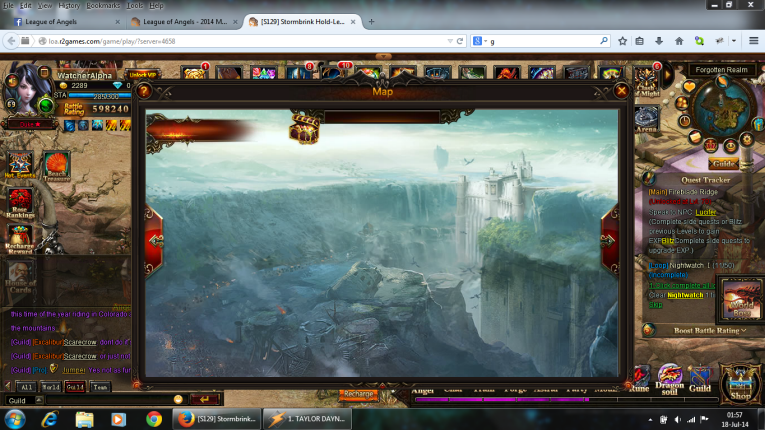The image size is (765, 430).
Task: Click the Guide button under the minimap
Action: coord(724,163)
